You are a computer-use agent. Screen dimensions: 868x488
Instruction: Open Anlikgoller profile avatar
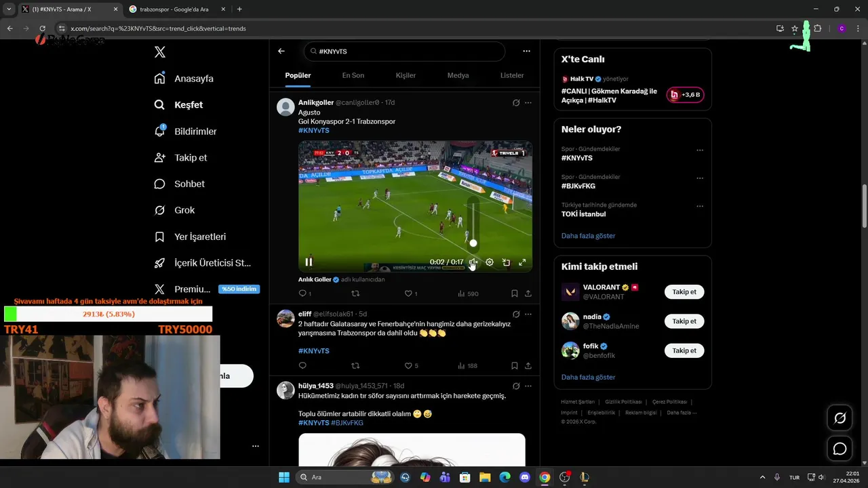285,107
